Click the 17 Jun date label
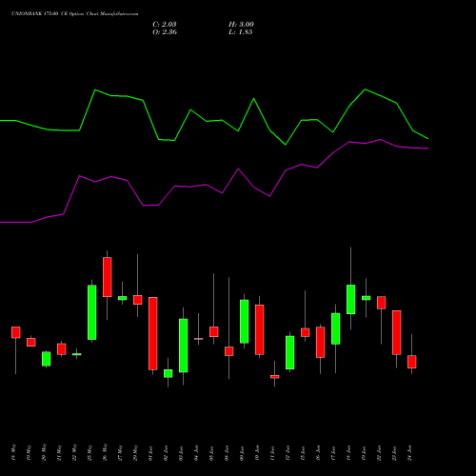 [333, 453]
